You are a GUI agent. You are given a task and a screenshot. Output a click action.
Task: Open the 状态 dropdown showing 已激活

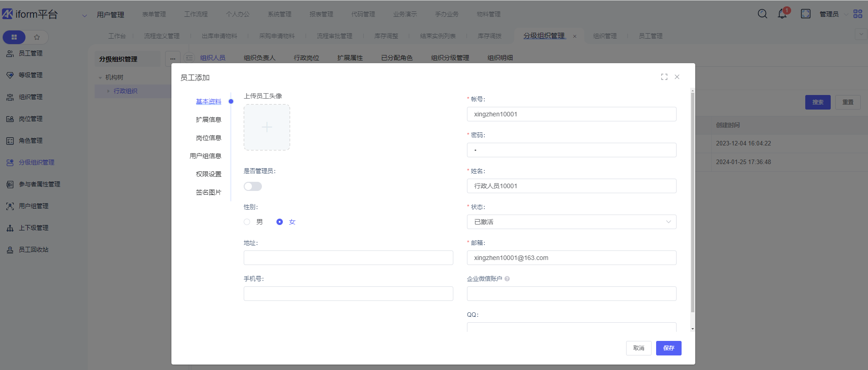571,222
